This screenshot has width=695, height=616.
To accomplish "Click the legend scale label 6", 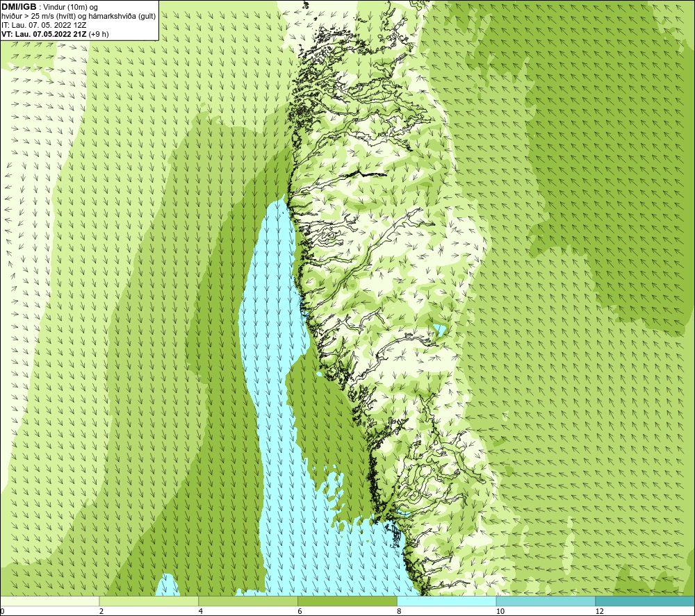I will coord(300,611).
